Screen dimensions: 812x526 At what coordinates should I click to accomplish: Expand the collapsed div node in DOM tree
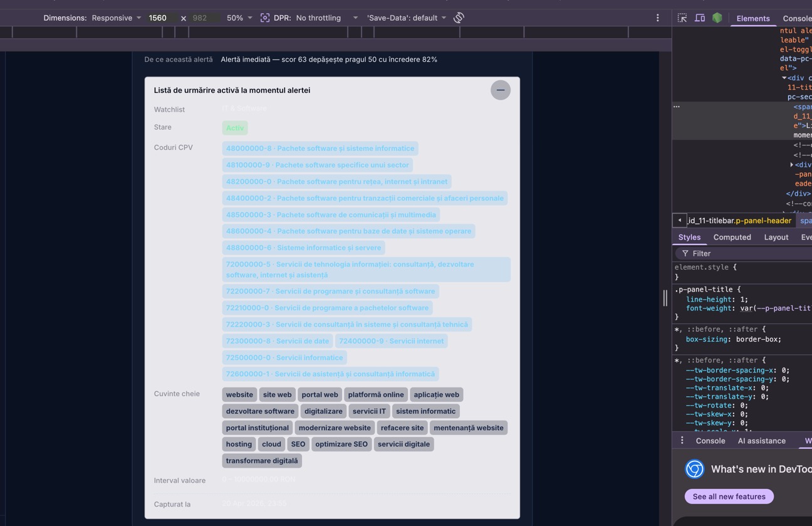click(x=791, y=164)
